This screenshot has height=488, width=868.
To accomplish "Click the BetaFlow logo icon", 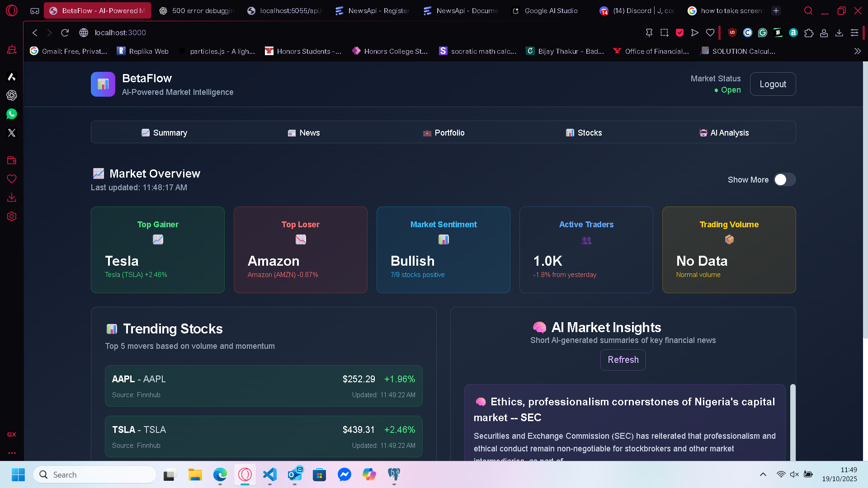I will pyautogui.click(x=103, y=84).
